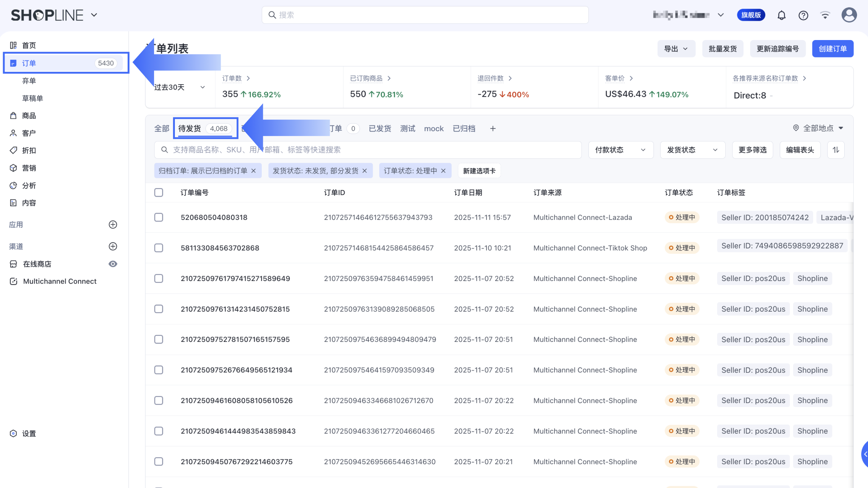Switch to the 已发货 tab
The image size is (868, 488).
click(380, 129)
